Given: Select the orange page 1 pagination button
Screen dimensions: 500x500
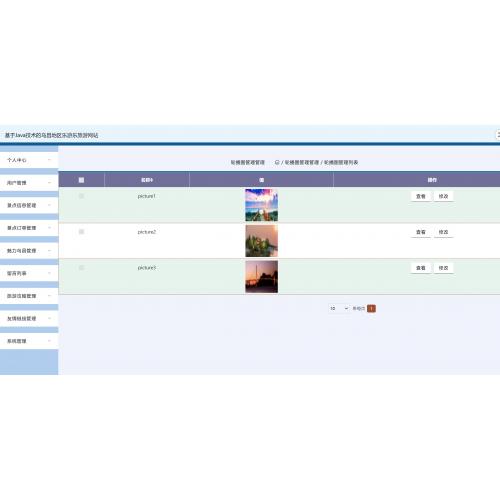Looking at the screenshot, I should pos(371,308).
